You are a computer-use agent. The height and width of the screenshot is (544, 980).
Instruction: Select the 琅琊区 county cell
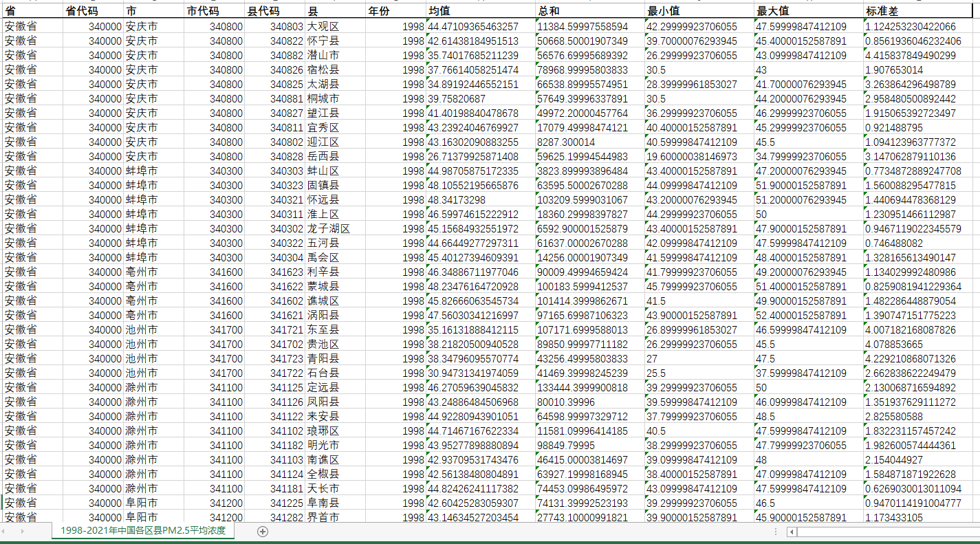(x=336, y=431)
